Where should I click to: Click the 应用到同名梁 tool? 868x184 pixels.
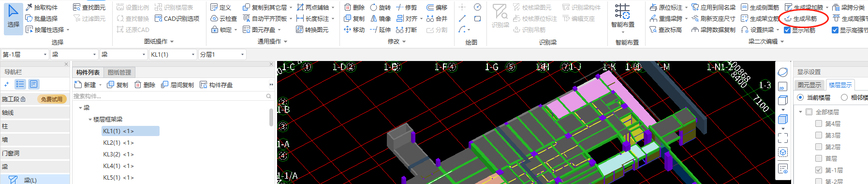point(714,7)
